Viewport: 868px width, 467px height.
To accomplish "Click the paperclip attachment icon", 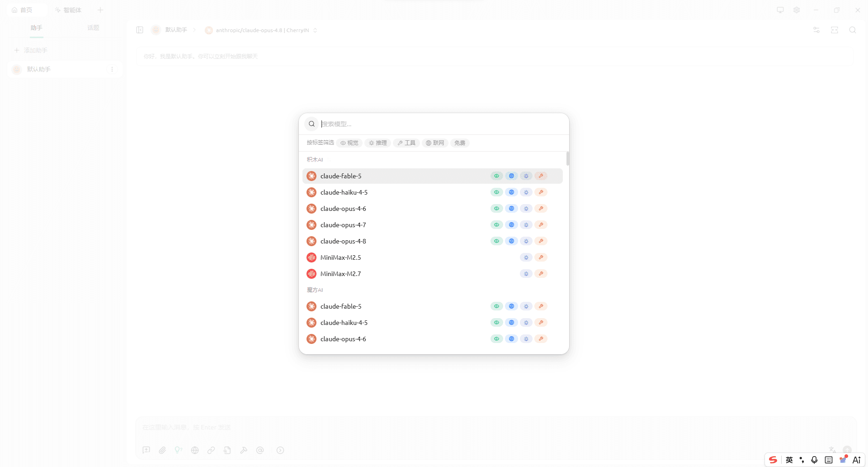I will (162, 450).
